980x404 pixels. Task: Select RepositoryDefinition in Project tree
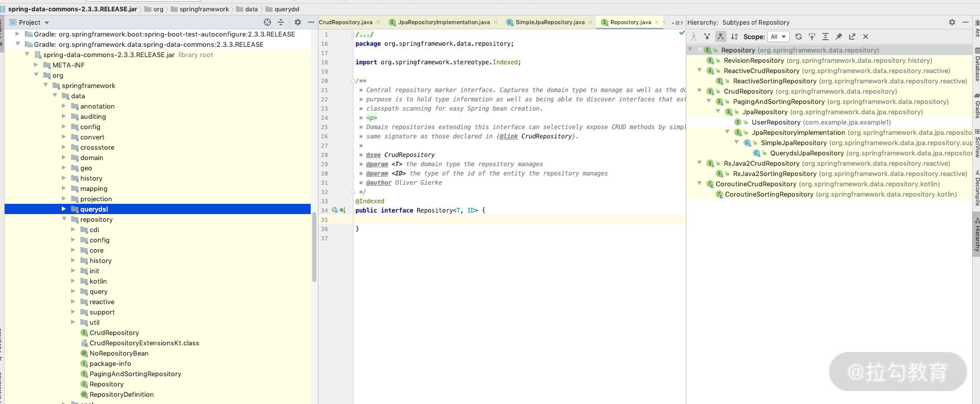point(121,394)
